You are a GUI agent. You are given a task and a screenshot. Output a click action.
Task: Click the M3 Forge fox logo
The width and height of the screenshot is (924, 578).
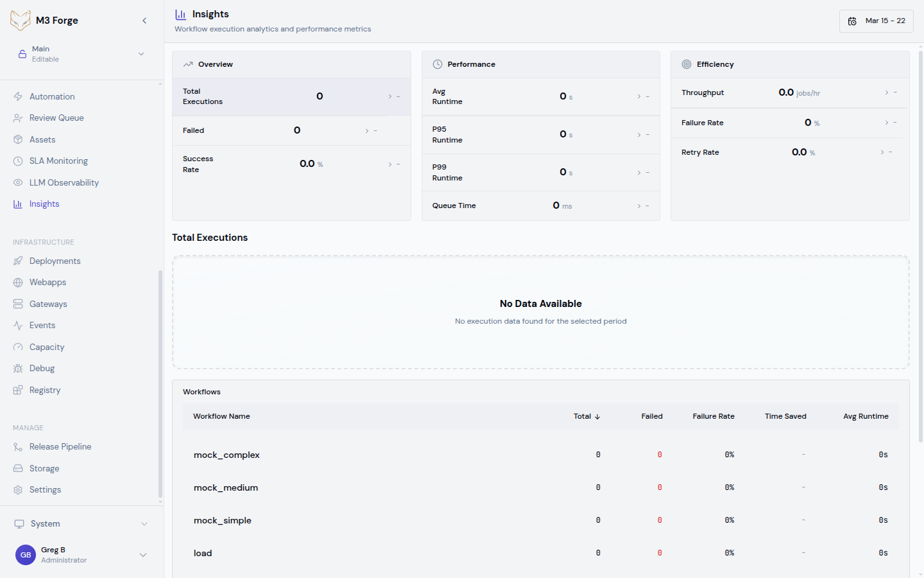point(20,21)
